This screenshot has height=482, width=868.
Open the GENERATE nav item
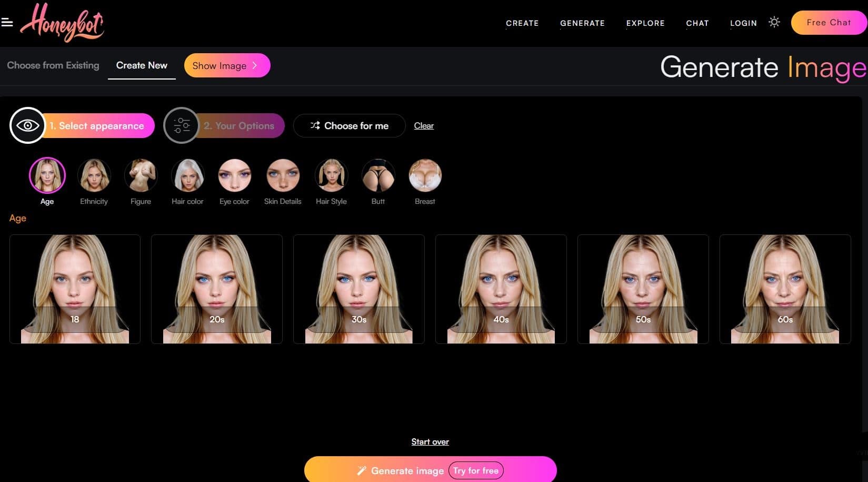[x=582, y=23]
